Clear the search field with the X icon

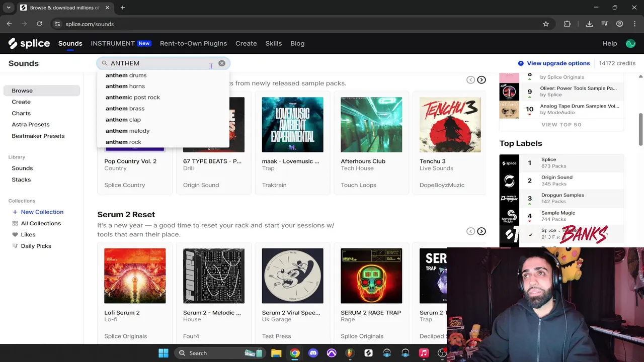pyautogui.click(x=222, y=63)
